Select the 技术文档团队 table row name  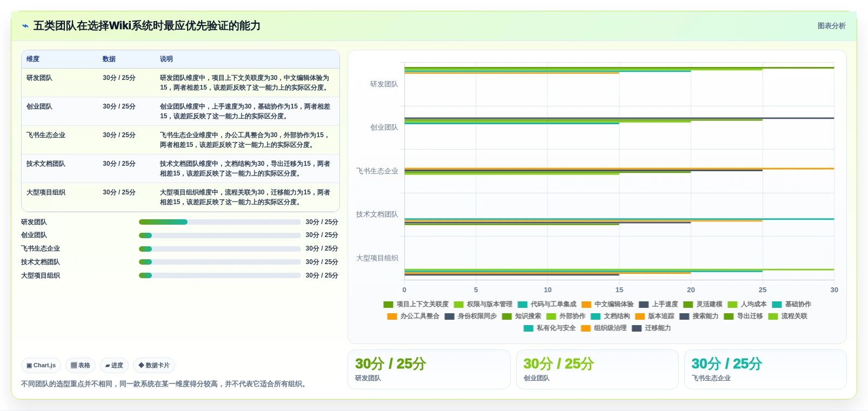[x=46, y=164]
